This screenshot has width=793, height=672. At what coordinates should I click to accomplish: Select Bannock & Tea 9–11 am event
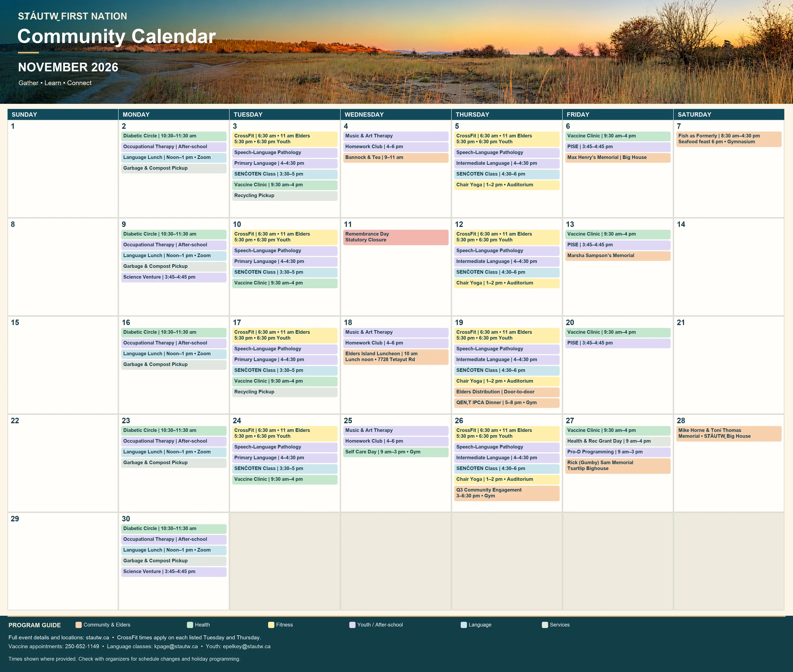[x=396, y=157]
